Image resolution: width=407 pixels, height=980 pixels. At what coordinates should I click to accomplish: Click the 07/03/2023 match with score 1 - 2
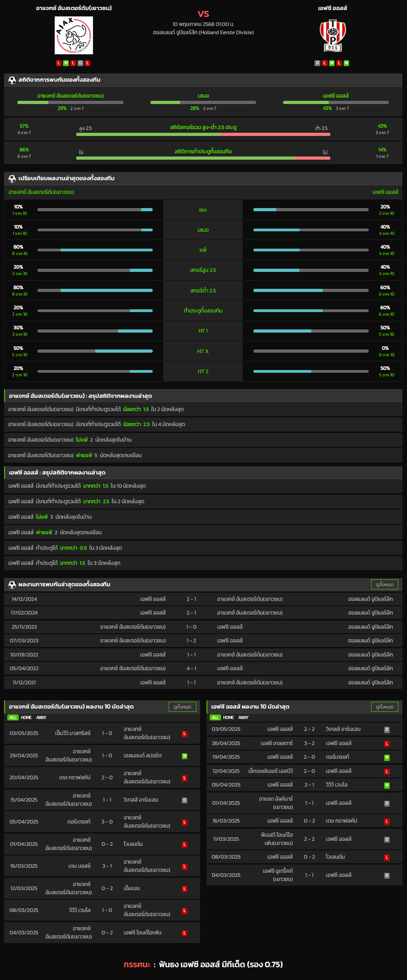coord(203,641)
